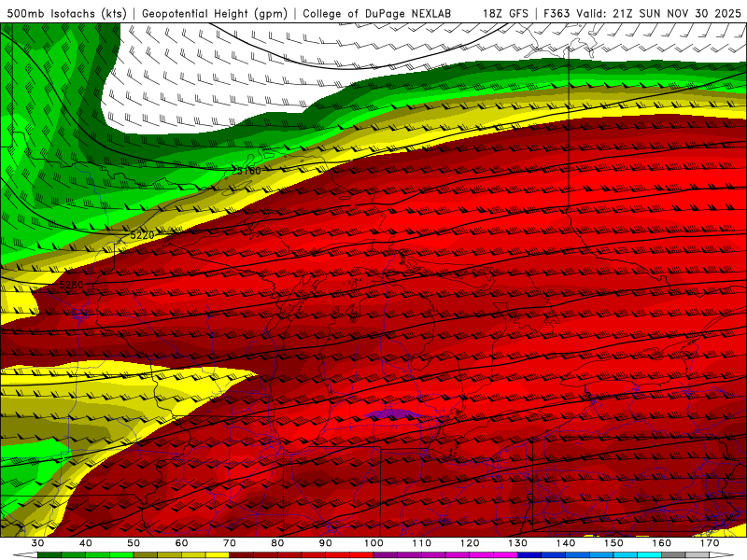Click the '80' legend value
747x560 pixels.
[x=277, y=543]
